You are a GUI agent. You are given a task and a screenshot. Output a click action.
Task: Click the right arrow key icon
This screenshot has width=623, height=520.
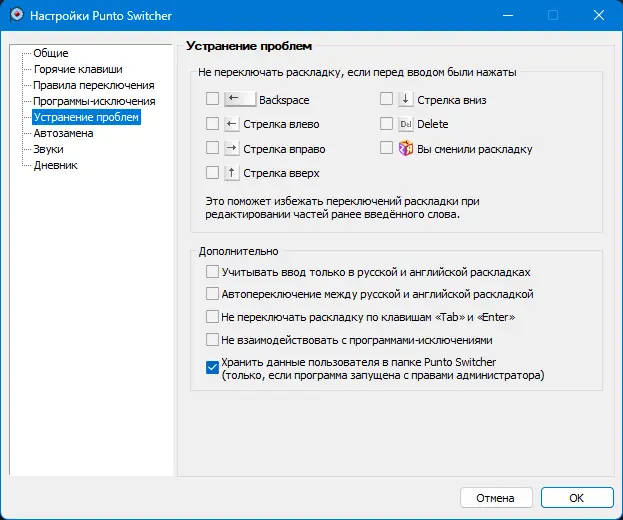coord(231,148)
